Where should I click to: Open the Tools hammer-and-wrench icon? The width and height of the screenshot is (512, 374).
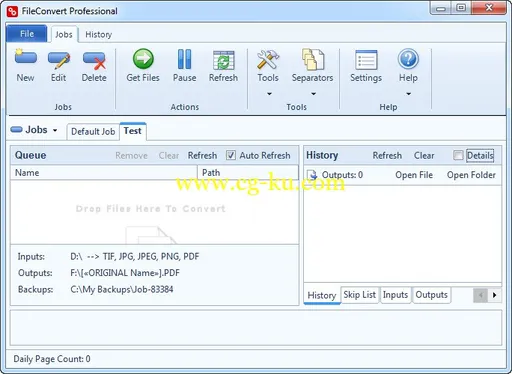coord(268,60)
